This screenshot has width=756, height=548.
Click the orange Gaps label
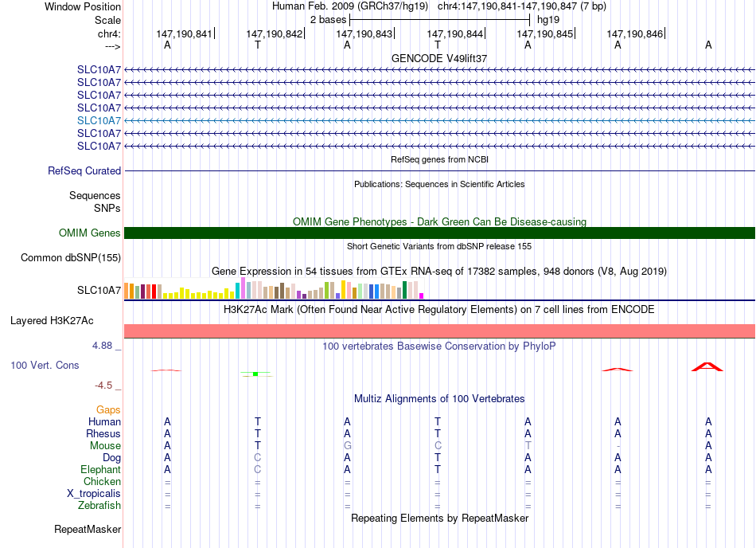click(108, 409)
